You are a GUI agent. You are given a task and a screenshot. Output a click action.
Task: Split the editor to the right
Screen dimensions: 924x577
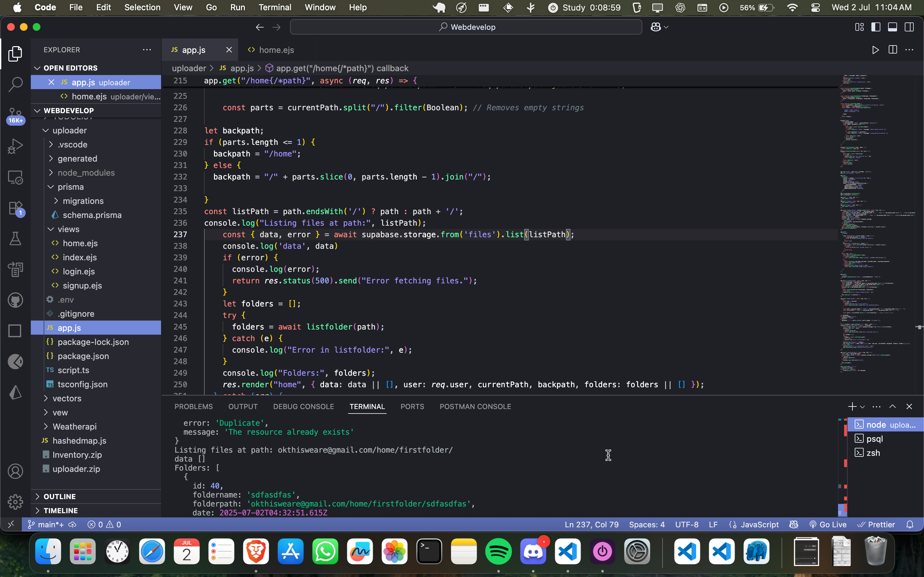click(x=893, y=50)
